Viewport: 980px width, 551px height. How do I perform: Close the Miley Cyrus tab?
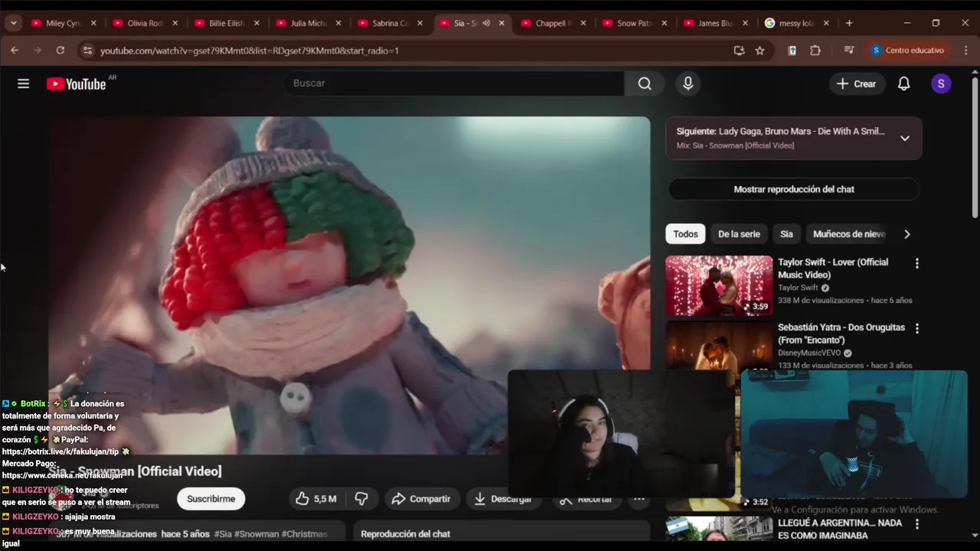coord(93,23)
